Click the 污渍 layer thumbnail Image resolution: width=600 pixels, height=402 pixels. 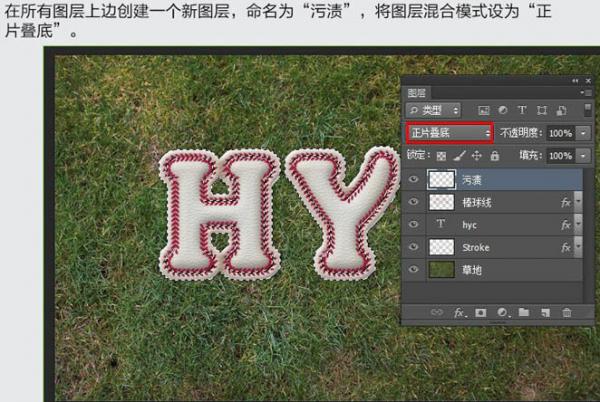[x=440, y=180]
